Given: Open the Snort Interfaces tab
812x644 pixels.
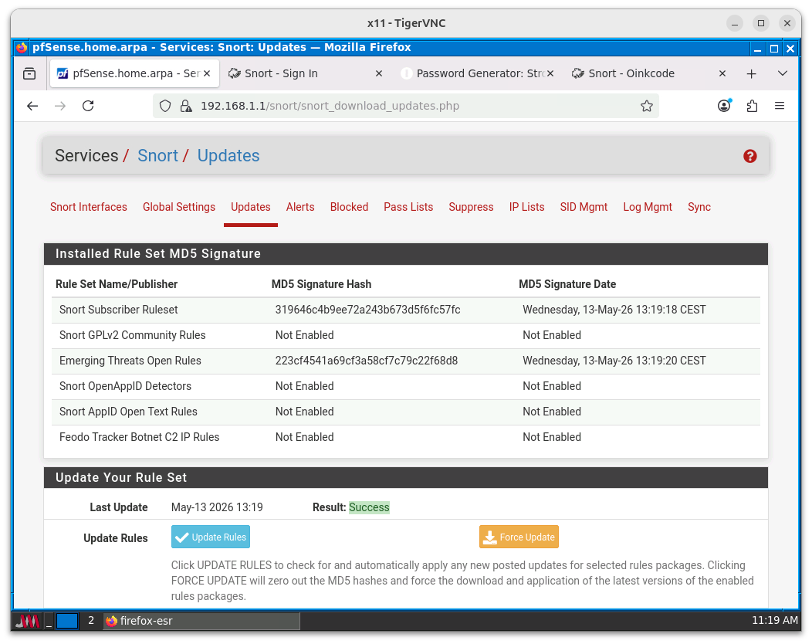Looking at the screenshot, I should click(x=89, y=207).
